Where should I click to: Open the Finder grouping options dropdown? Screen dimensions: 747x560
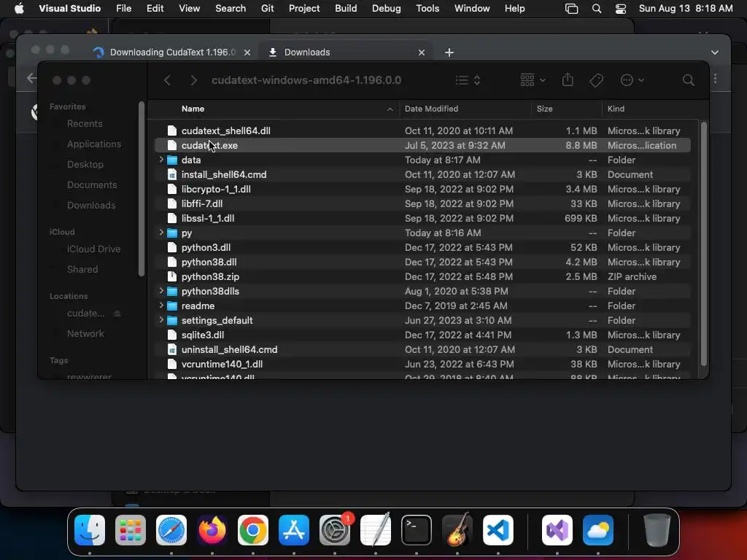click(533, 80)
